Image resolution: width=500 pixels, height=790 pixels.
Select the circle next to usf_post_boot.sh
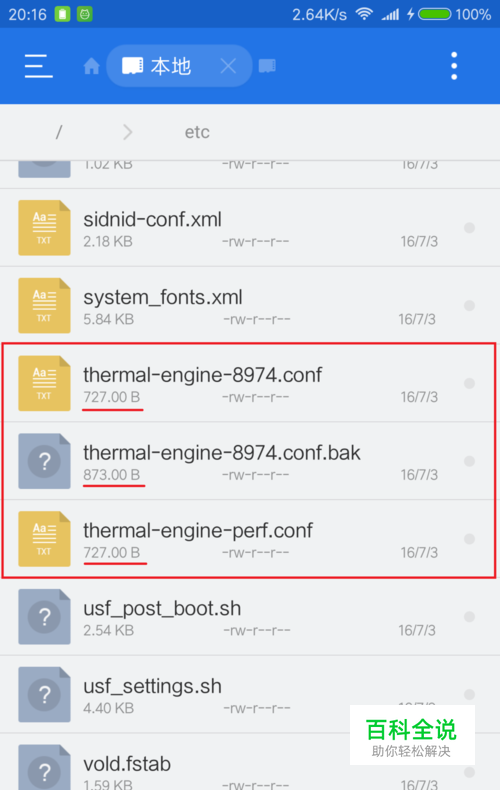tap(469, 617)
